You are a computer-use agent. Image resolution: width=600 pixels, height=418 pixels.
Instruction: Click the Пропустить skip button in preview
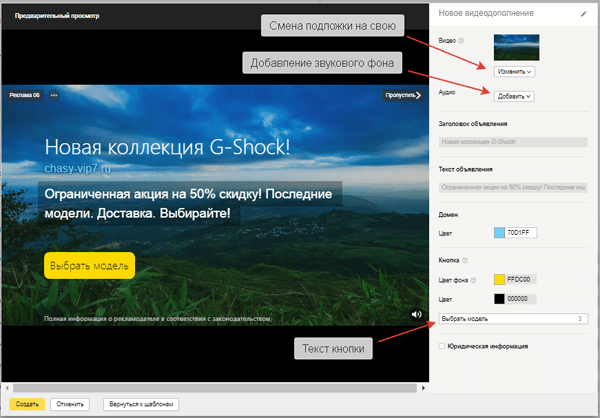(x=403, y=95)
